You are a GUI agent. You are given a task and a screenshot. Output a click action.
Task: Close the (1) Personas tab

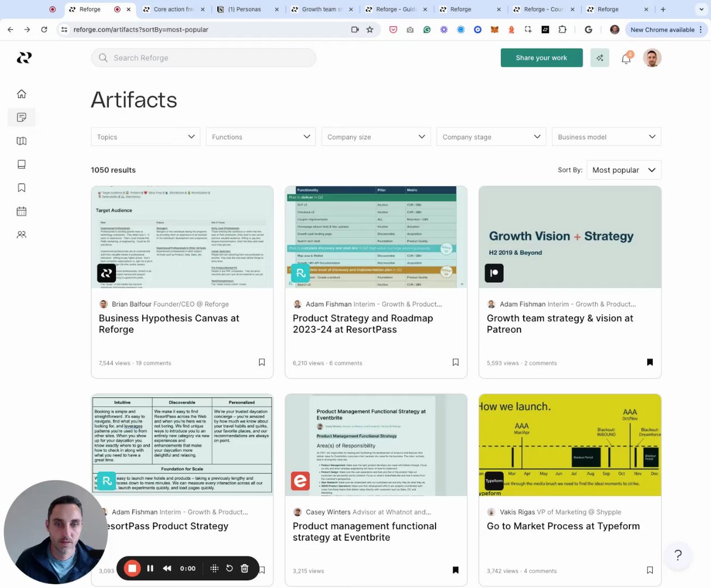277,9
